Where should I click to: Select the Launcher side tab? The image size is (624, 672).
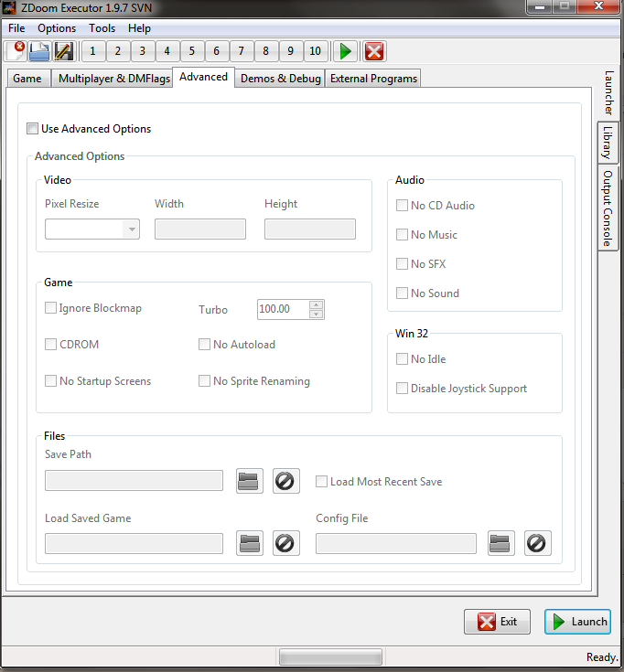[x=608, y=92]
